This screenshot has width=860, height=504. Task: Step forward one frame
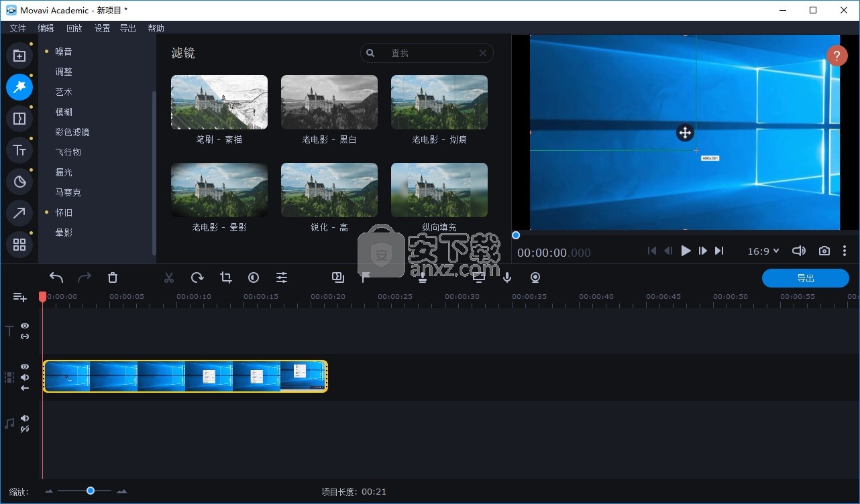(702, 251)
